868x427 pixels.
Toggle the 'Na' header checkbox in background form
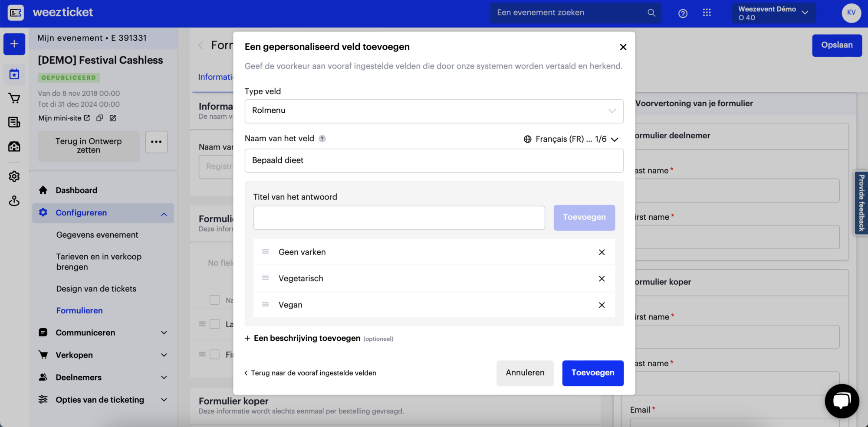pos(214,300)
